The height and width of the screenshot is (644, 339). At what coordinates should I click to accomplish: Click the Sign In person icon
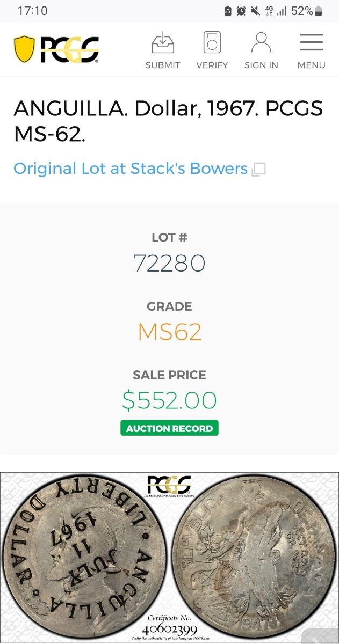(x=261, y=43)
